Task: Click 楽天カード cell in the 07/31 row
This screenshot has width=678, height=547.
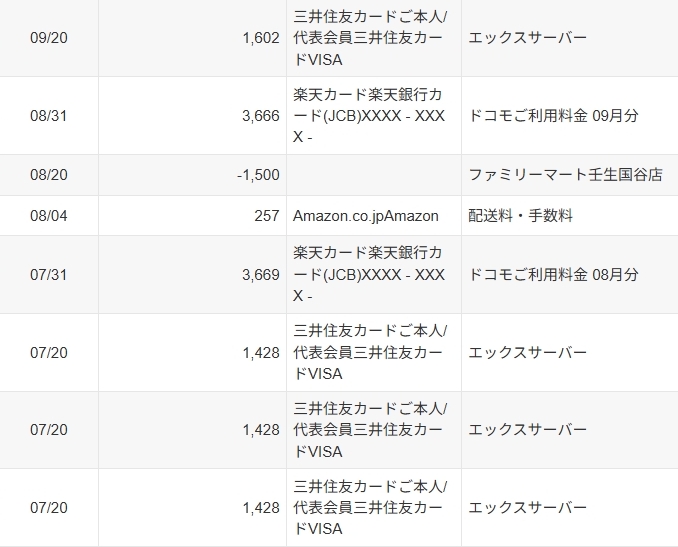Action: tap(372, 274)
